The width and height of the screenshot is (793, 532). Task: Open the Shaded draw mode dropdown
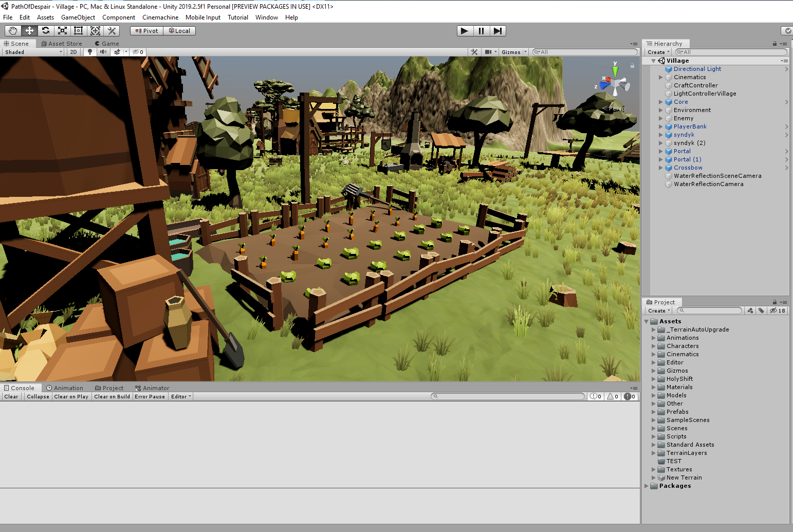pyautogui.click(x=33, y=52)
